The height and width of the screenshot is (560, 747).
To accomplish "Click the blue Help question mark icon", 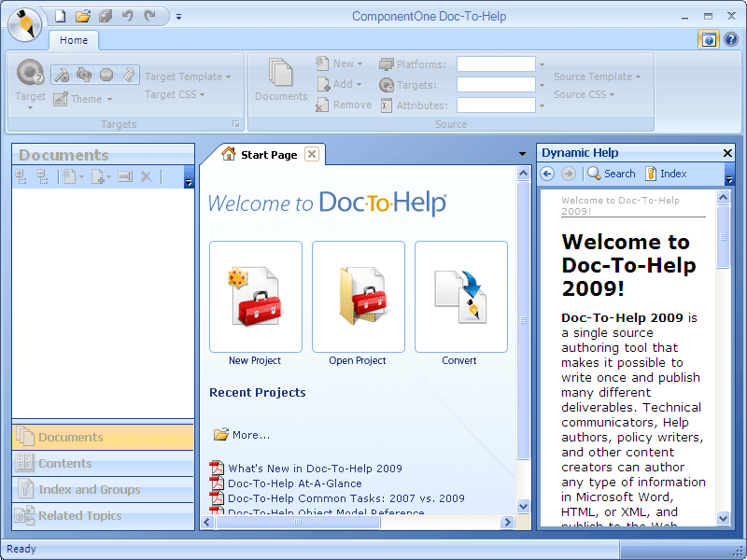I will tap(731, 40).
